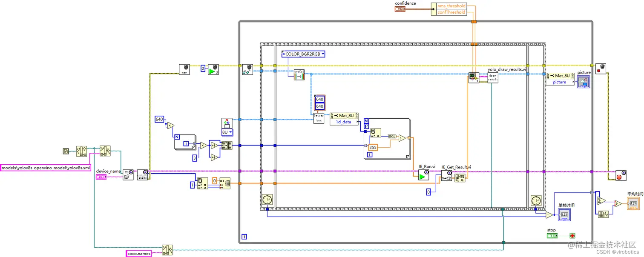The width and height of the screenshot is (644, 257).
Task: Click the IE release node at far right
Action: [621, 175]
